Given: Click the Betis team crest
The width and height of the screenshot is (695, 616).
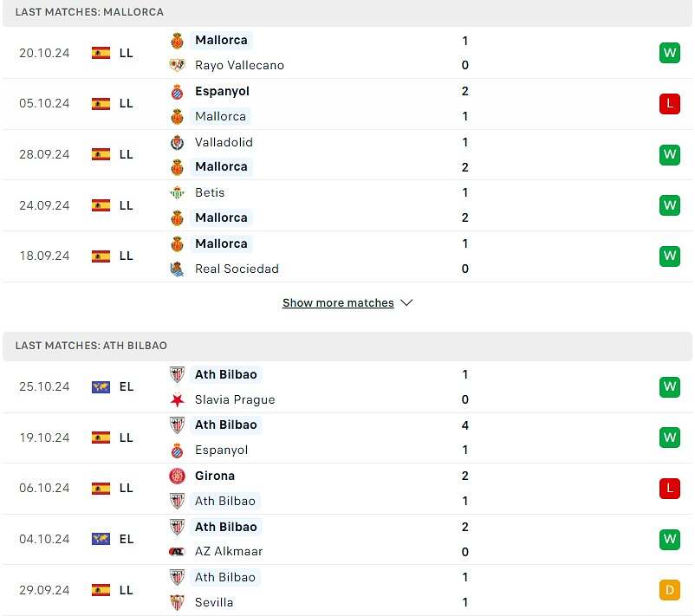Looking at the screenshot, I should point(177,192).
